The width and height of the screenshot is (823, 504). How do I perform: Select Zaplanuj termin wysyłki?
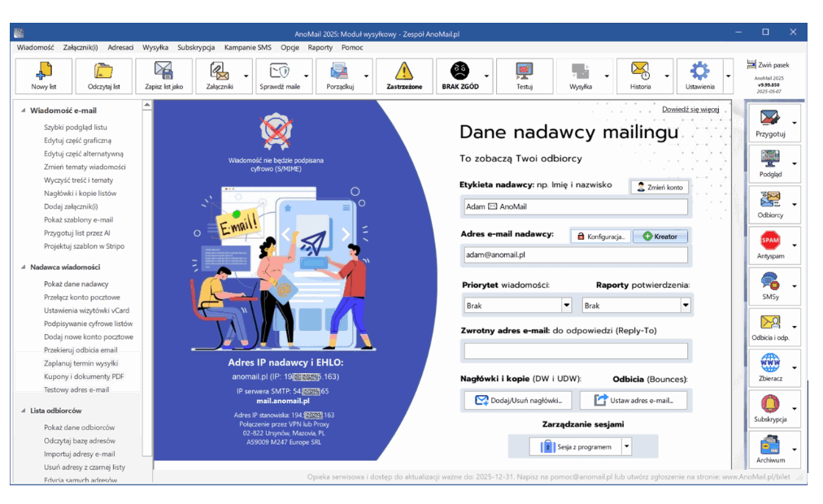pyautogui.click(x=81, y=363)
